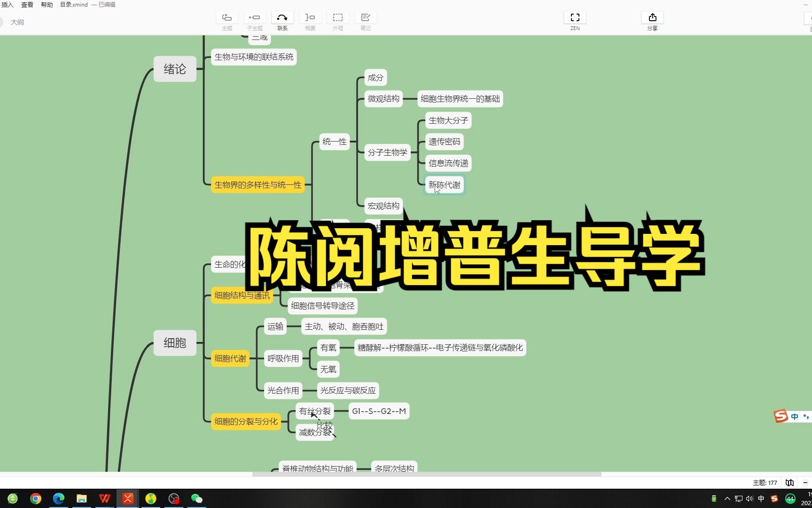The height and width of the screenshot is (508, 812).
Task: Select the G1--S--G2--M node
Action: tap(379, 411)
